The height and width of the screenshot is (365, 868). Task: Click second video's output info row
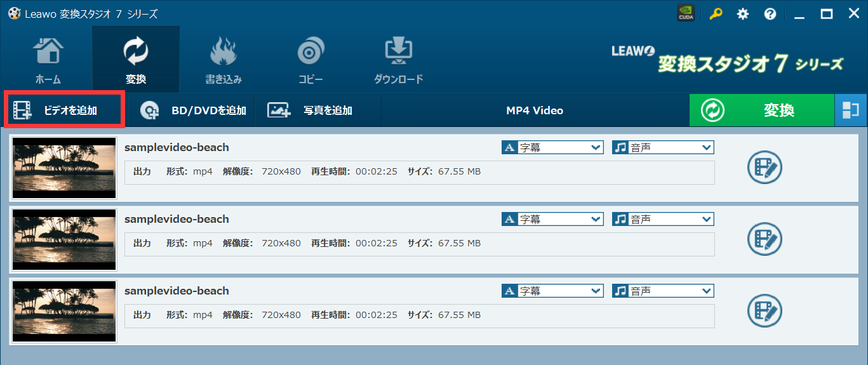click(x=419, y=244)
